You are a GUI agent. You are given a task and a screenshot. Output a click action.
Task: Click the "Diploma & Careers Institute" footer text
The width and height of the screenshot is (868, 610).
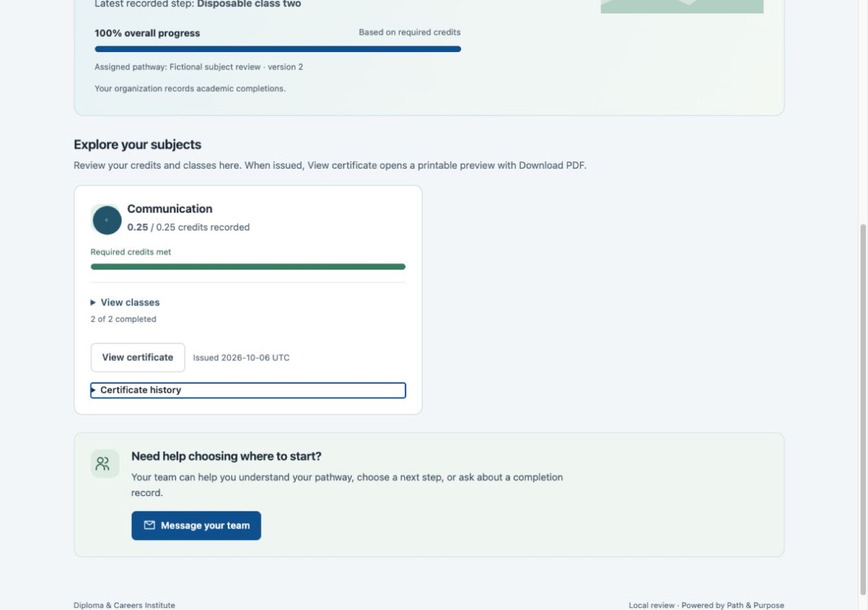[x=124, y=605]
